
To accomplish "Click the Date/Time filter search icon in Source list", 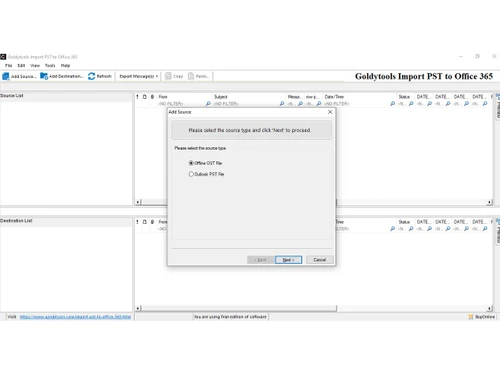I will pos(393,104).
